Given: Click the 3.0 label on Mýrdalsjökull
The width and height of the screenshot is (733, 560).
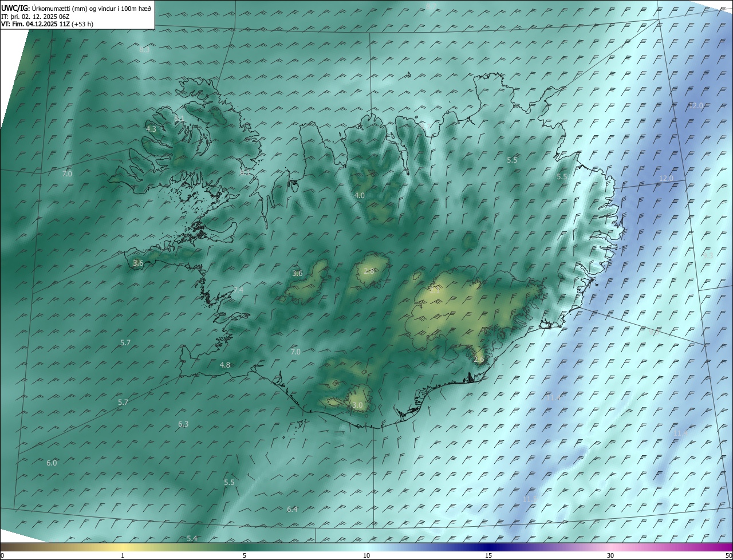Looking at the screenshot, I should point(357,405).
